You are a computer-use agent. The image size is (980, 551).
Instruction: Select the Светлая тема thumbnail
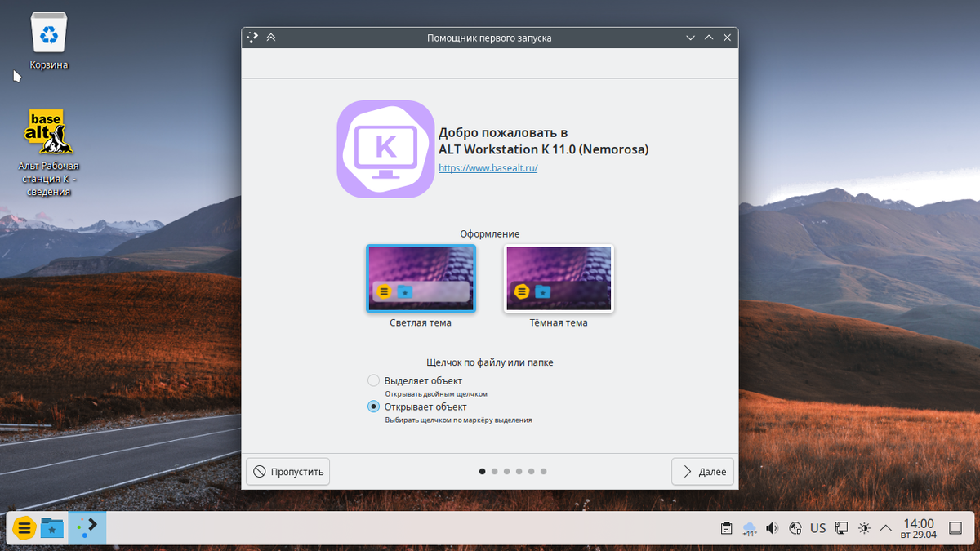coord(421,278)
